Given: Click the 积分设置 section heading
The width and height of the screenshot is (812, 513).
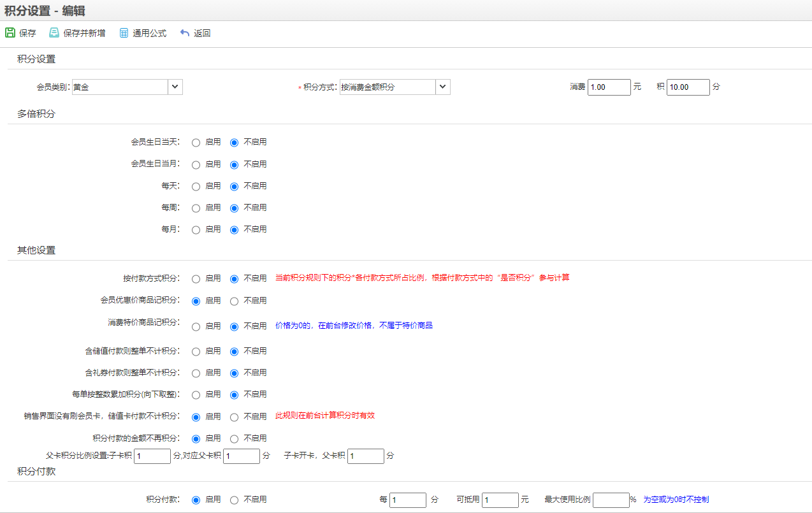Looking at the screenshot, I should [36, 59].
